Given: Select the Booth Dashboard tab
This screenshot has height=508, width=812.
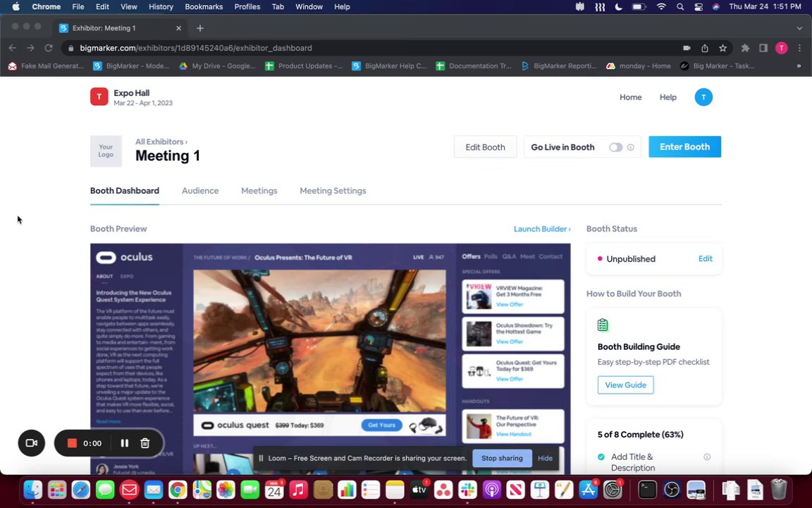Looking at the screenshot, I should pyautogui.click(x=125, y=190).
